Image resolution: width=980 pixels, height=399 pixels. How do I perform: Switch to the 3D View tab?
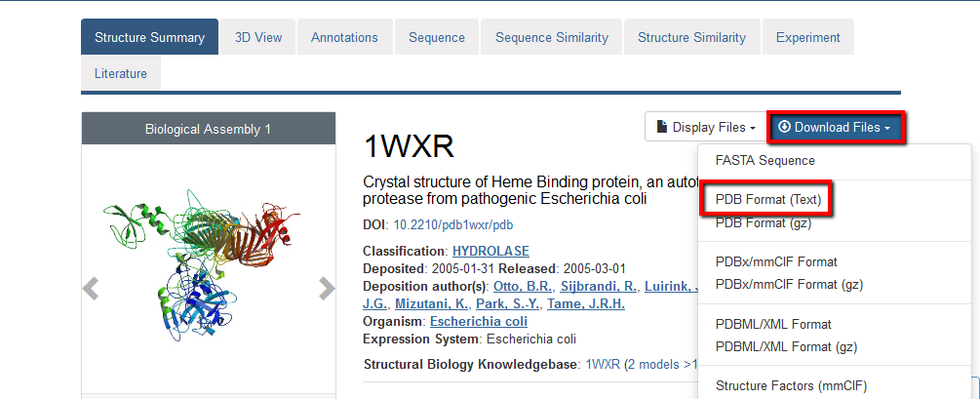click(x=258, y=37)
